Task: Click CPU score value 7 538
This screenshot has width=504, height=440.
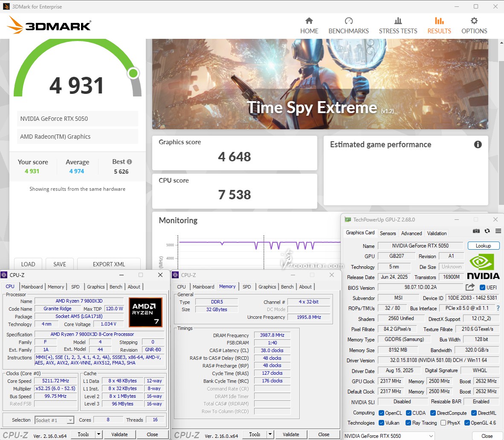Action: (x=235, y=195)
